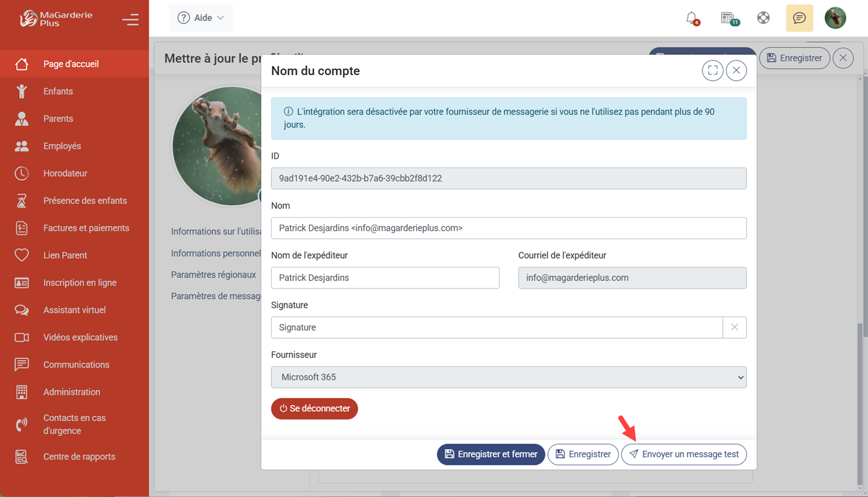Click the Inscription en ligne icon
The height and width of the screenshot is (497, 868).
[22, 282]
